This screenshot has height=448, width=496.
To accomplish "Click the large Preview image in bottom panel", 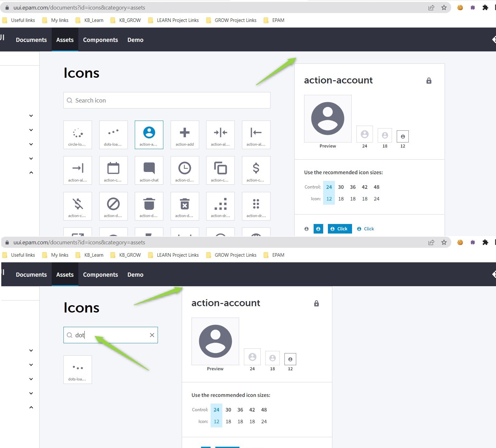I will [x=215, y=341].
